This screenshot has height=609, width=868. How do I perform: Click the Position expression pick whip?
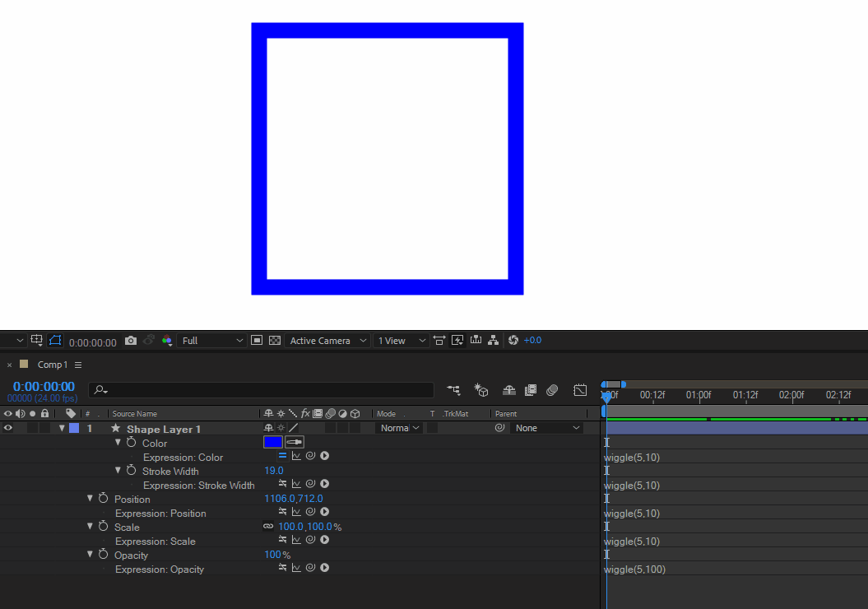[310, 512]
